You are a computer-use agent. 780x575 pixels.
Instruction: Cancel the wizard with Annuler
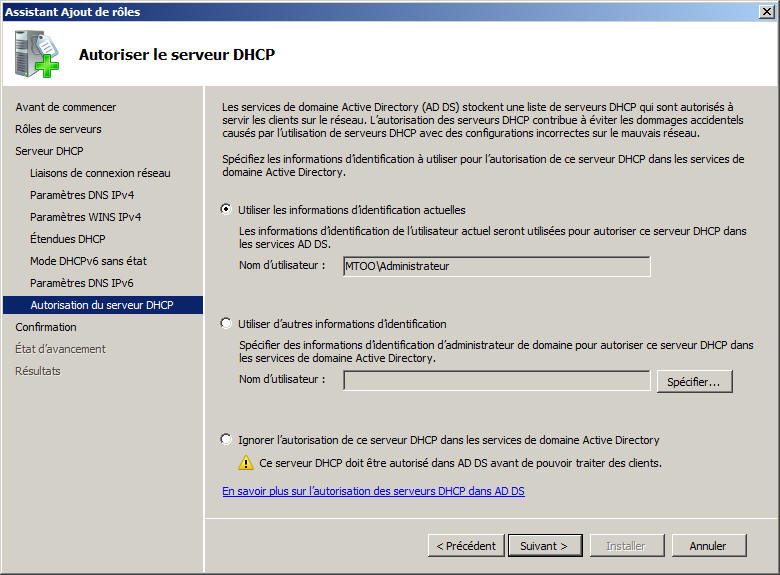coord(709,546)
